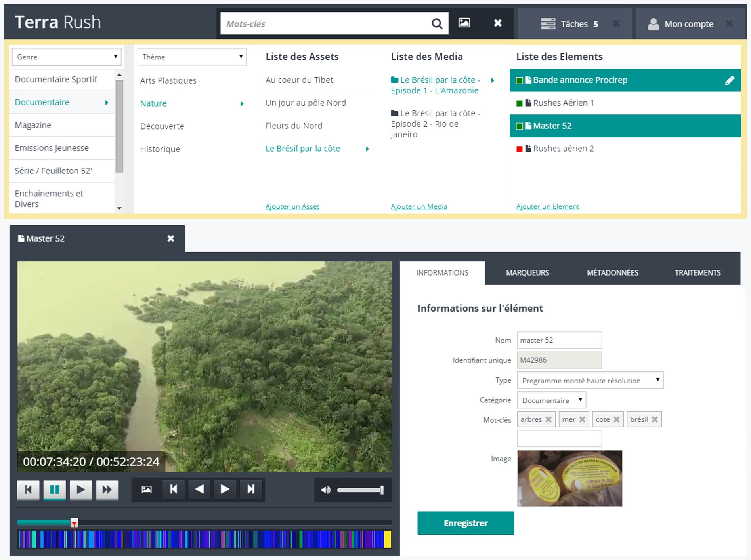
Task: Step one frame backward
Action: 199,490
